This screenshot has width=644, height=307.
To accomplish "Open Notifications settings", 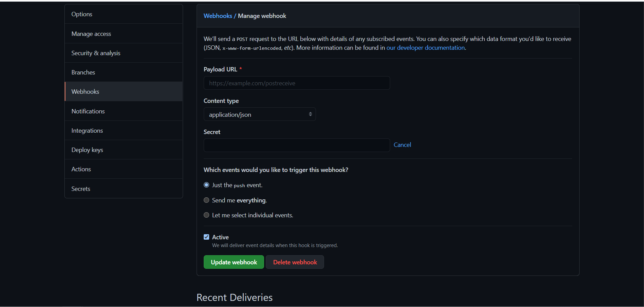I will [88, 111].
